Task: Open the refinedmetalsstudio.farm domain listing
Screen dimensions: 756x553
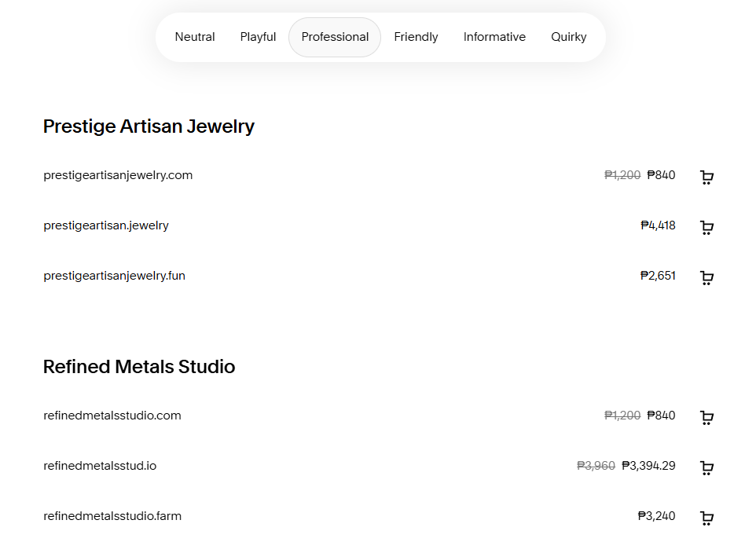Action: (112, 516)
